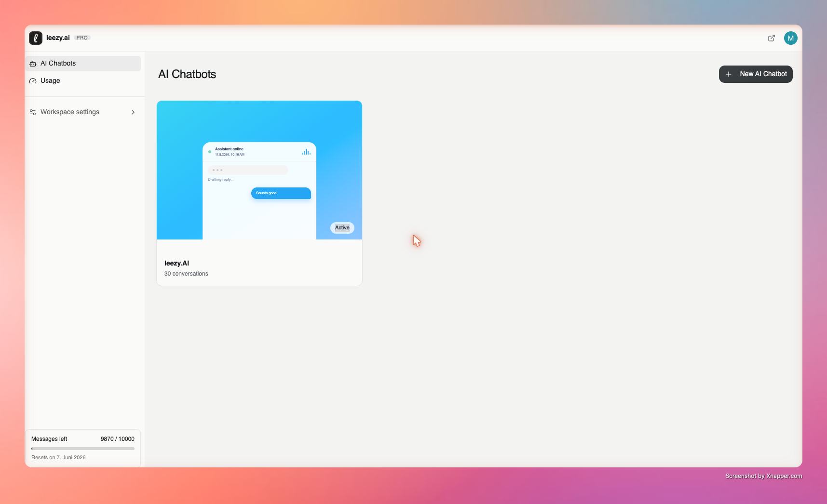827x504 pixels.
Task: Click the Workspace settings sliders icon
Action: click(x=33, y=112)
